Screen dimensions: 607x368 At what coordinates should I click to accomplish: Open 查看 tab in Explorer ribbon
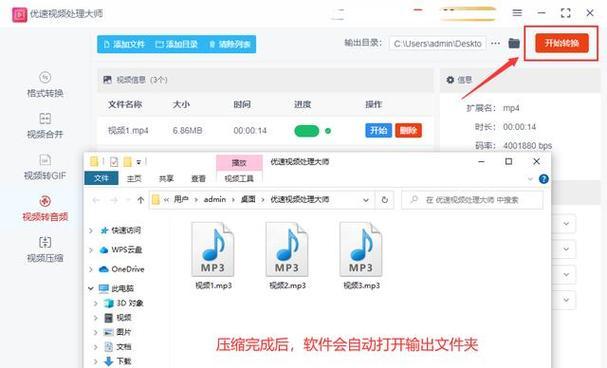click(199, 178)
